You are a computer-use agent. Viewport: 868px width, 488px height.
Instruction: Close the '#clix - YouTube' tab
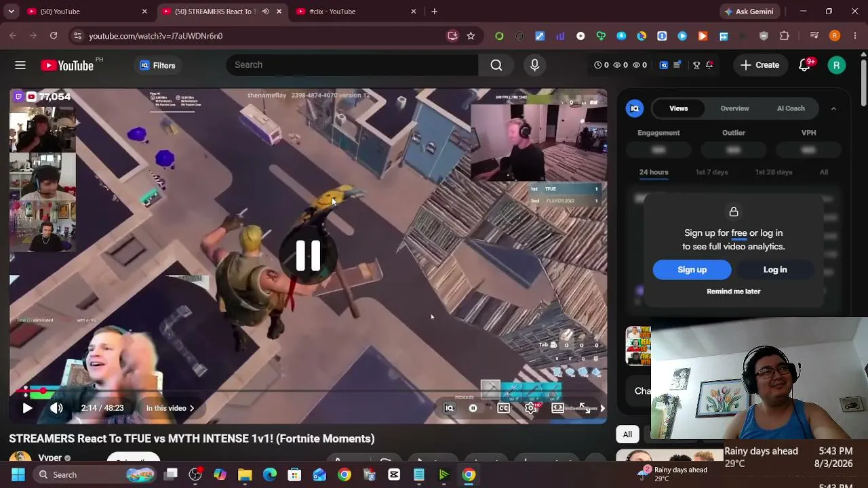click(414, 12)
